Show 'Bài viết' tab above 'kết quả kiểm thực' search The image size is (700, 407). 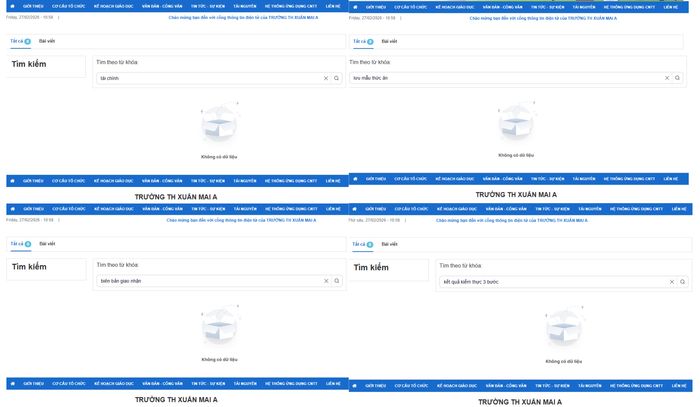click(389, 244)
